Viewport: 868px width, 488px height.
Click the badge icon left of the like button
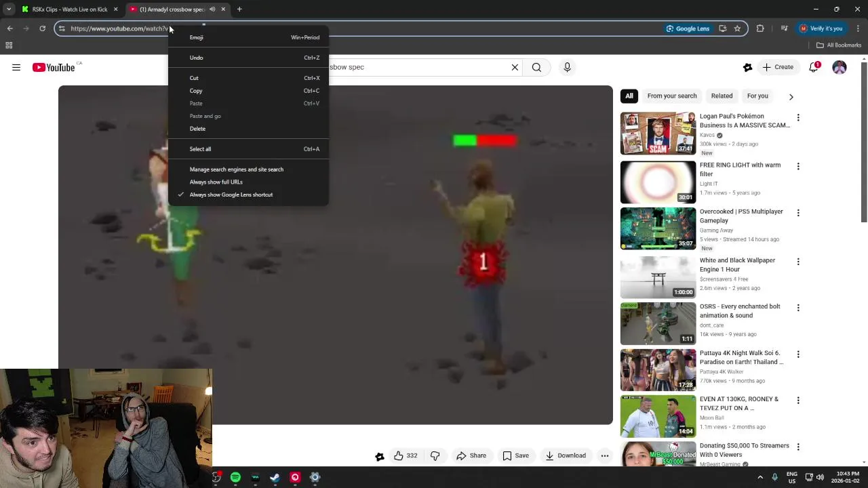[x=380, y=456]
